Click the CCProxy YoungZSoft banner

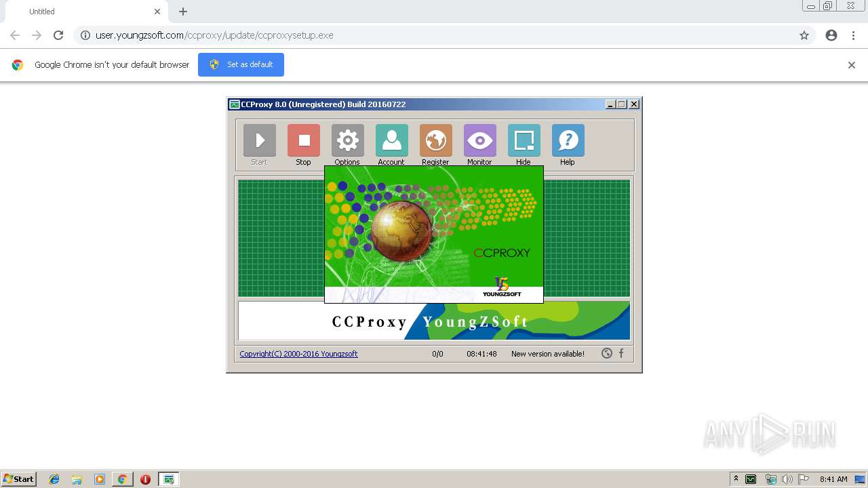(x=434, y=321)
